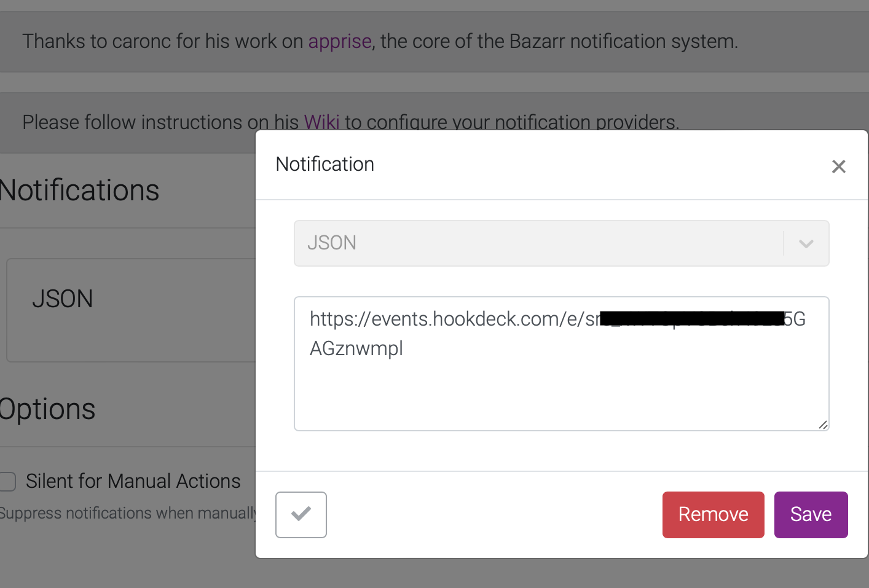
Task: Click the textarea resize handle icon
Action: (822, 424)
